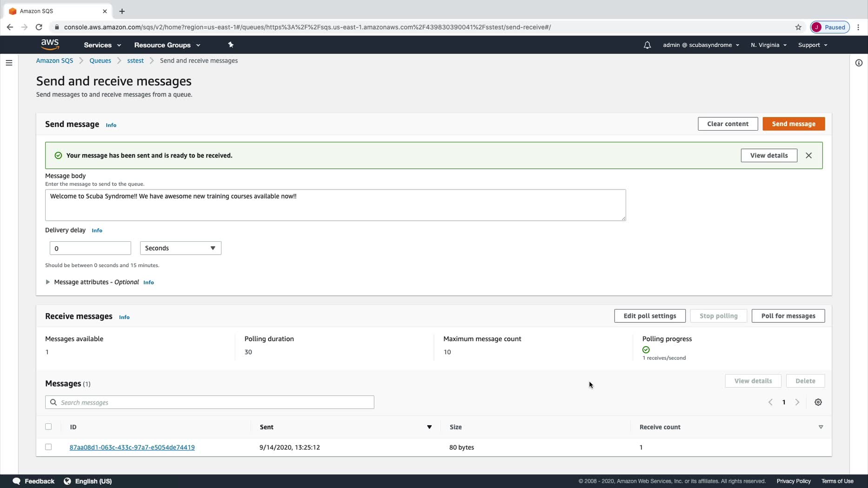Open the hamburger side navigation menu
This screenshot has height=488, width=868.
(x=9, y=63)
